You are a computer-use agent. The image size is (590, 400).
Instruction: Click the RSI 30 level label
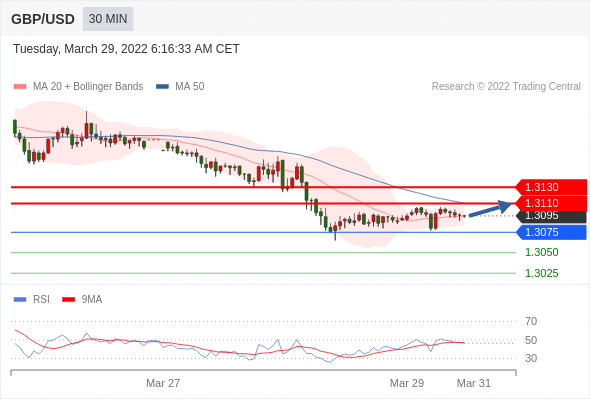[x=531, y=358]
